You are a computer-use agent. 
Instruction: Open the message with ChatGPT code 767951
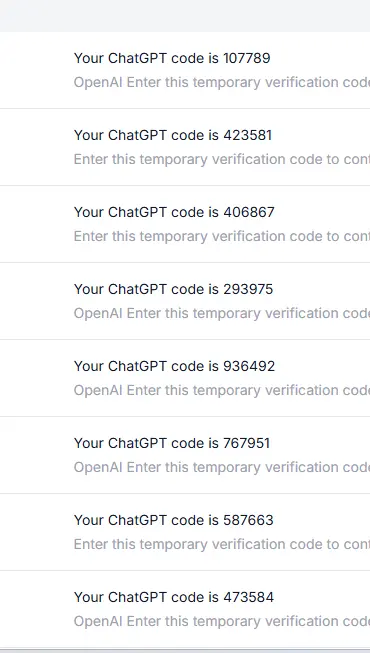pos(185,455)
